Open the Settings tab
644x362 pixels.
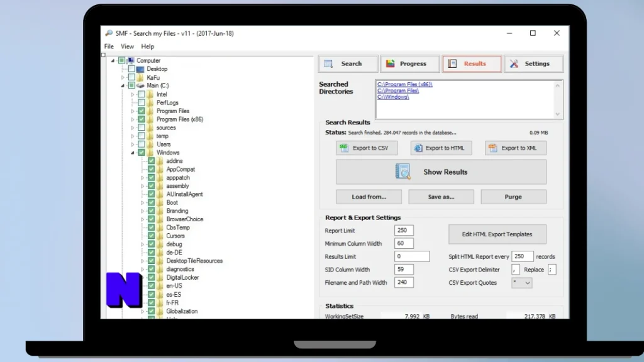click(533, 63)
